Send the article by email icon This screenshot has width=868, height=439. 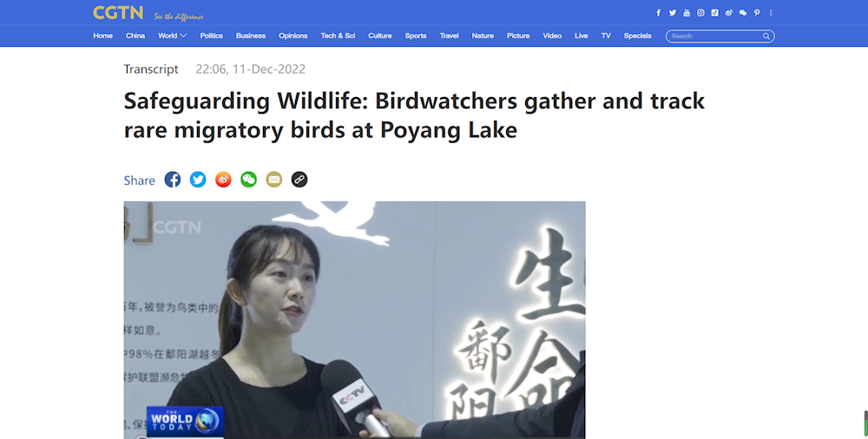tap(274, 180)
